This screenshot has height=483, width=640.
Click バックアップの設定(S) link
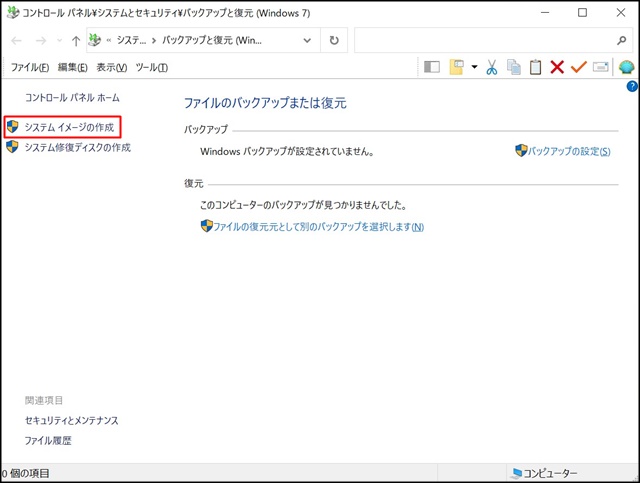point(569,151)
